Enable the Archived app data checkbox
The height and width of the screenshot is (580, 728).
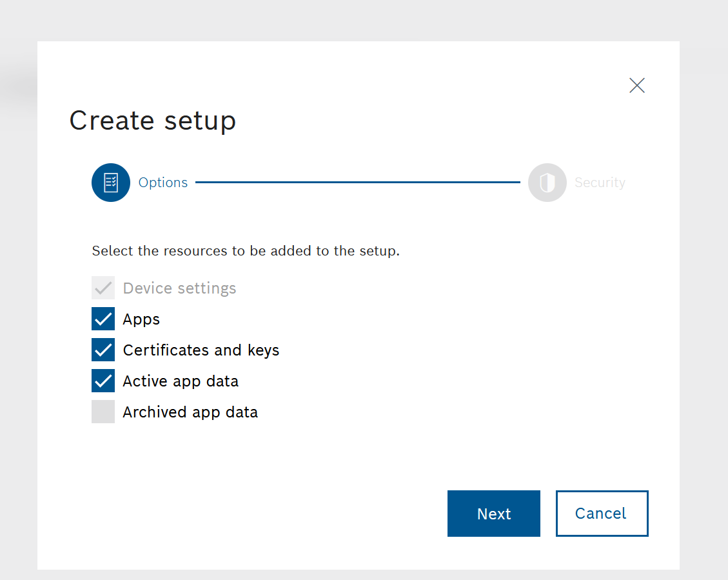103,412
